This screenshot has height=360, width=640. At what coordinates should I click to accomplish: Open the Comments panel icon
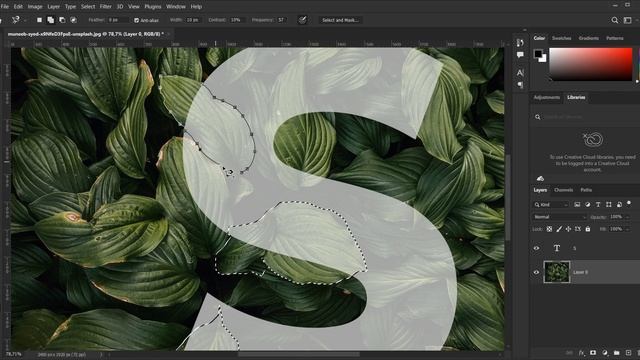(520, 55)
